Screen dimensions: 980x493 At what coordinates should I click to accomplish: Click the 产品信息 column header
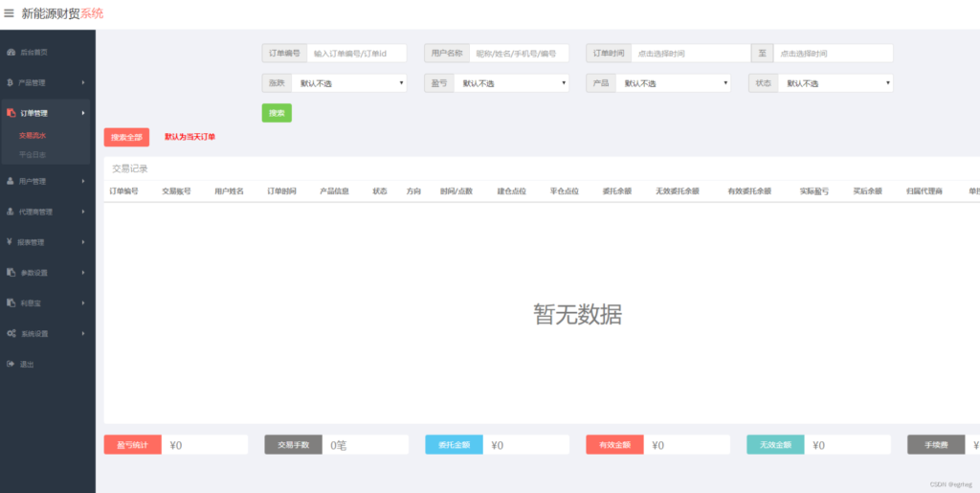(x=334, y=191)
